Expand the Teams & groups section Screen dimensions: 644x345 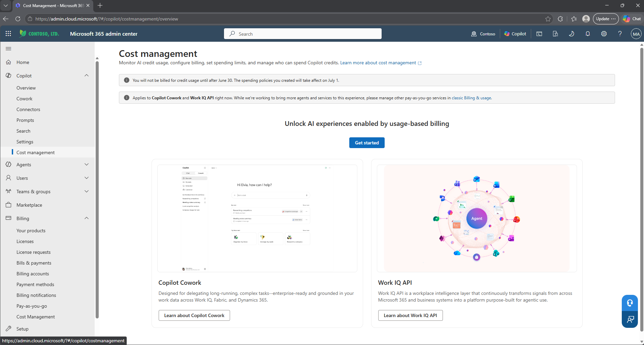tap(87, 191)
